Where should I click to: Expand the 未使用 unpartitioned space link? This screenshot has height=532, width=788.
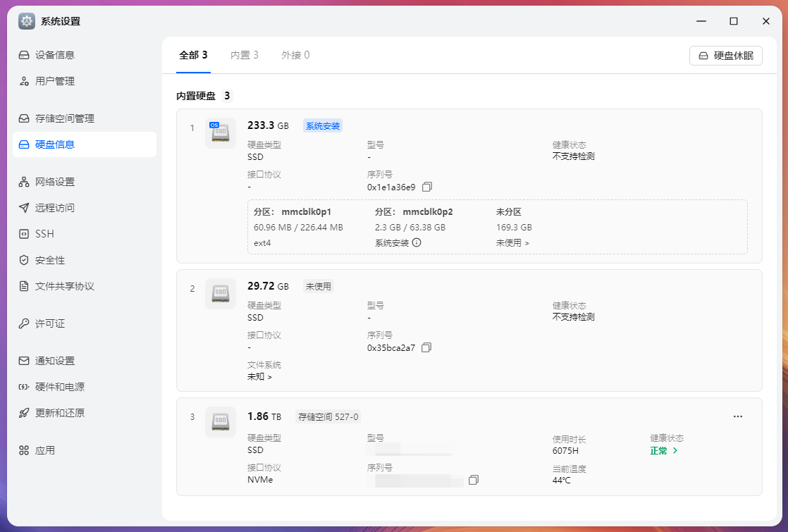tap(512, 243)
